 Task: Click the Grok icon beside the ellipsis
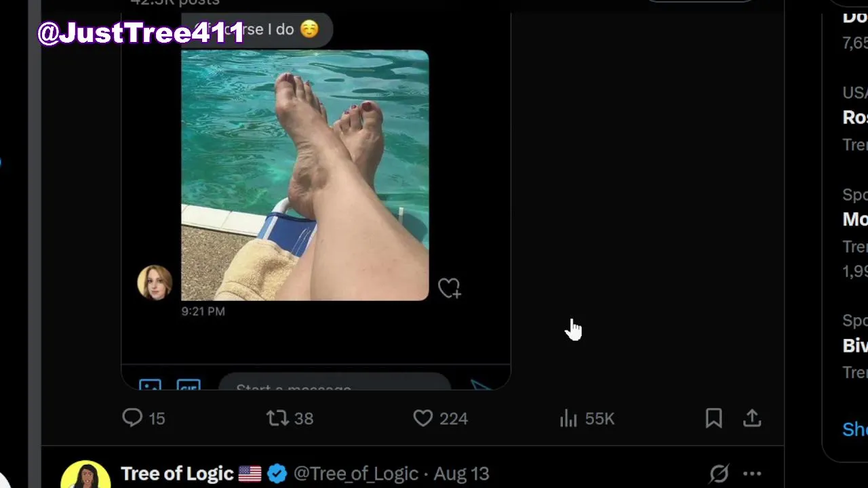(719, 474)
